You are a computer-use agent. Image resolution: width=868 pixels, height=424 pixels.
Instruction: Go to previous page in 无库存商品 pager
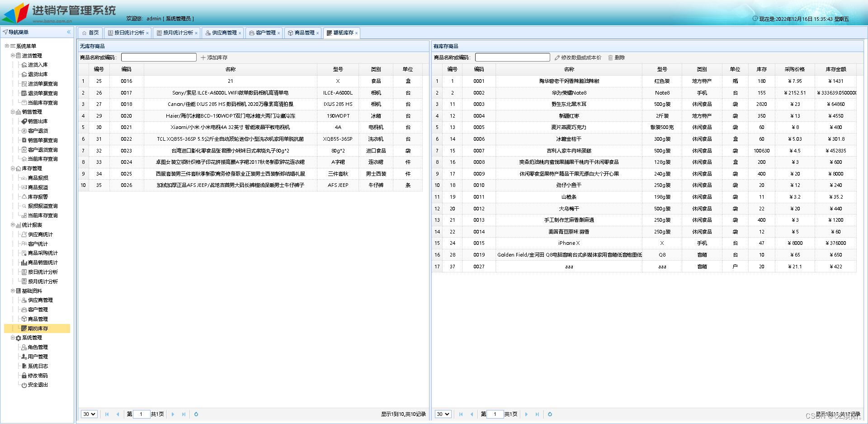(118, 414)
